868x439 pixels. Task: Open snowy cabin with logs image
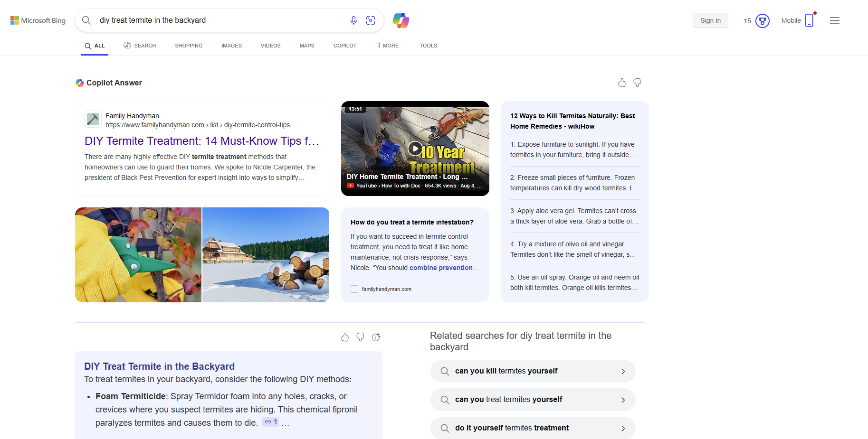point(266,255)
